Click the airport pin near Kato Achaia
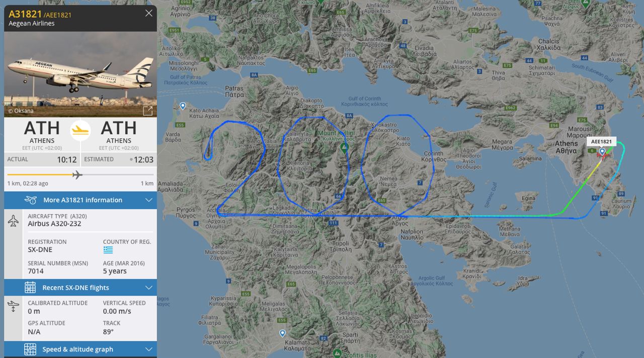This screenshot has height=358, width=644. tap(183, 106)
